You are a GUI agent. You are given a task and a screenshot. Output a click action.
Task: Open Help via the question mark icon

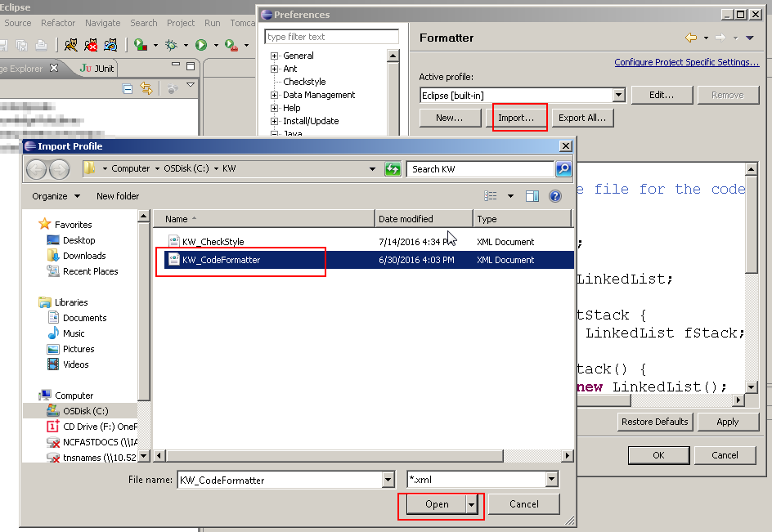pos(555,196)
